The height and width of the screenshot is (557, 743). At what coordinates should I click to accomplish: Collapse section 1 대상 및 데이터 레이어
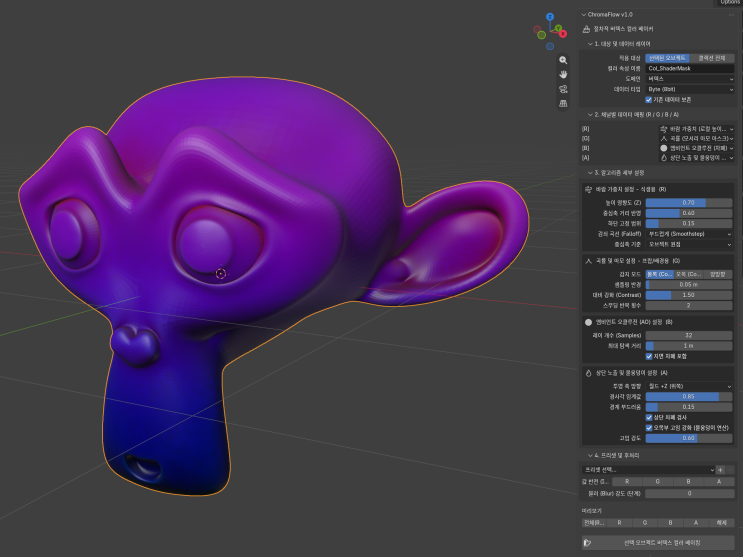pyautogui.click(x=590, y=44)
